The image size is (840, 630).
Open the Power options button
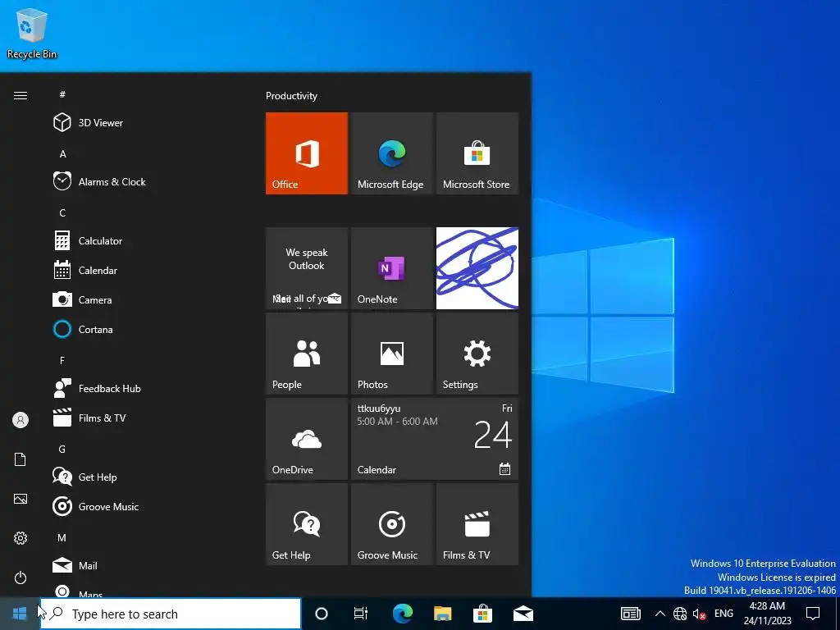tap(21, 577)
